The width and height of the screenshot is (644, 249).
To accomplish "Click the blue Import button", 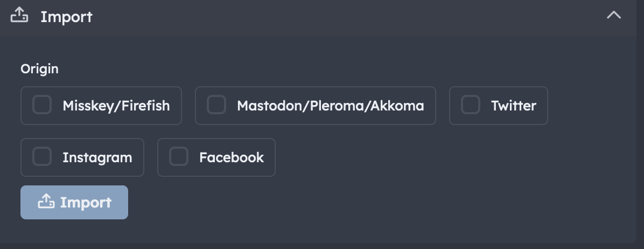I will 74,202.
